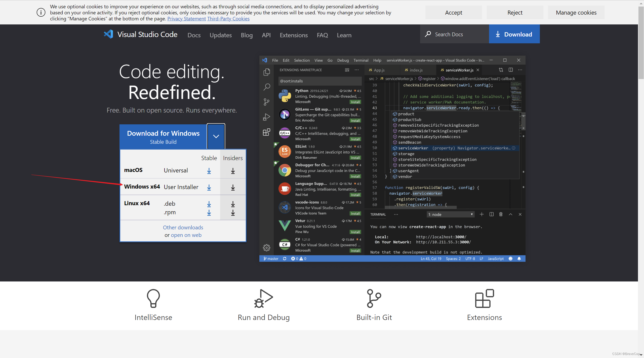This screenshot has width=644, height=358.
Task: Open Manage cookies settings
Action: (576, 12)
